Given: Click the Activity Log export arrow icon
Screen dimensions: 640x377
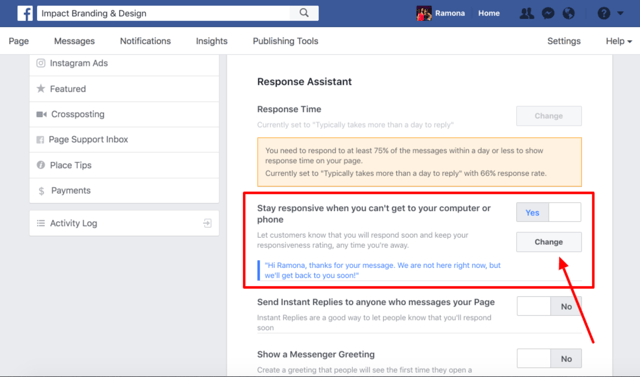Looking at the screenshot, I should pyautogui.click(x=207, y=223).
